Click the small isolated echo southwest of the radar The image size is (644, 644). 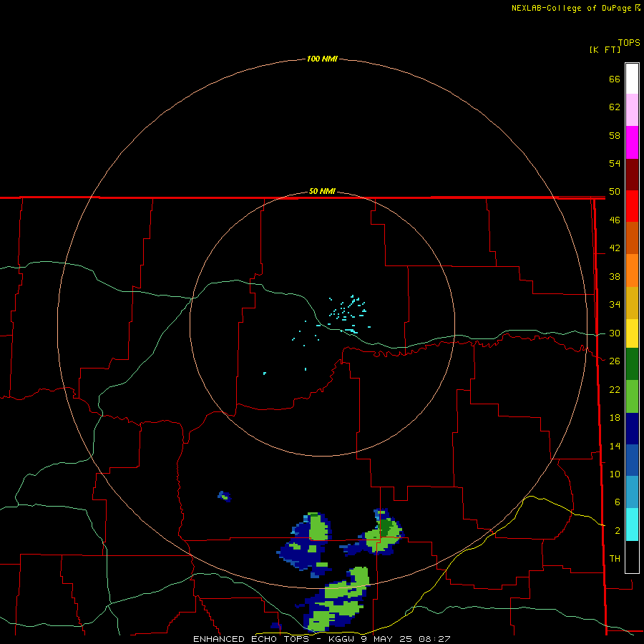point(224,497)
